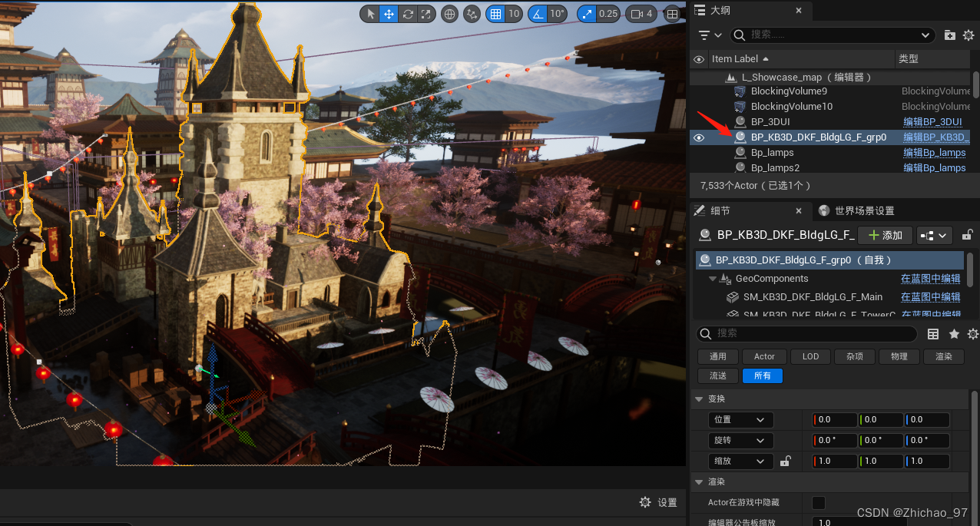Viewport: 980px width, 526px height.
Task: Select BP_3DUI actor in outliner
Action: 770,121
